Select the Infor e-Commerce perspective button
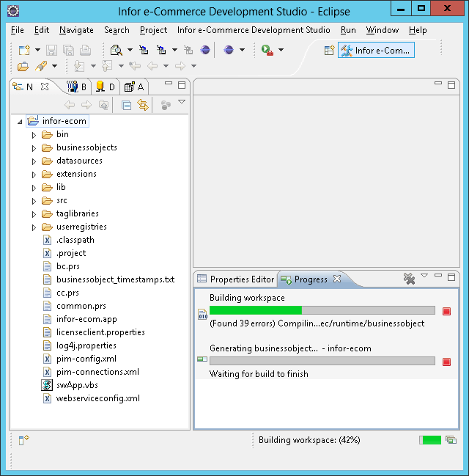 (376, 50)
